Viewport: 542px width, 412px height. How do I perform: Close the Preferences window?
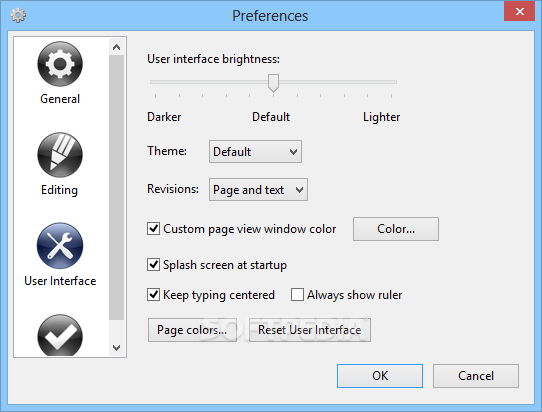pos(520,11)
